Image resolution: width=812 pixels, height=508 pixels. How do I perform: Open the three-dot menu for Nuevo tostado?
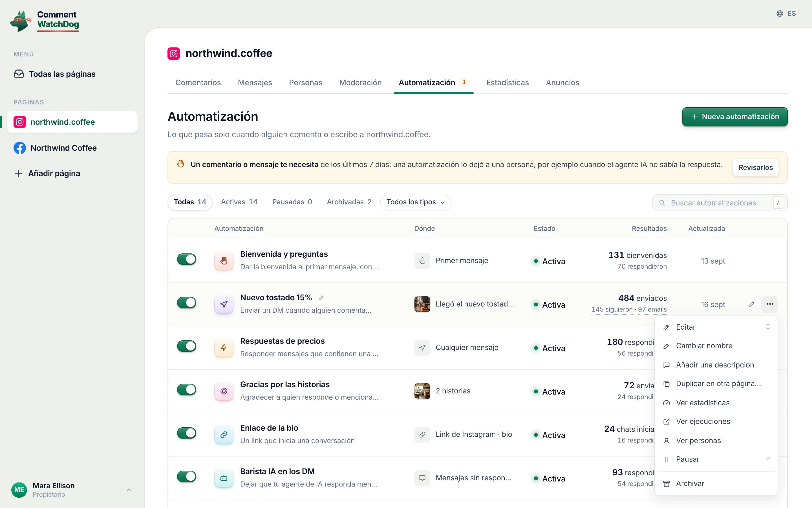point(770,304)
